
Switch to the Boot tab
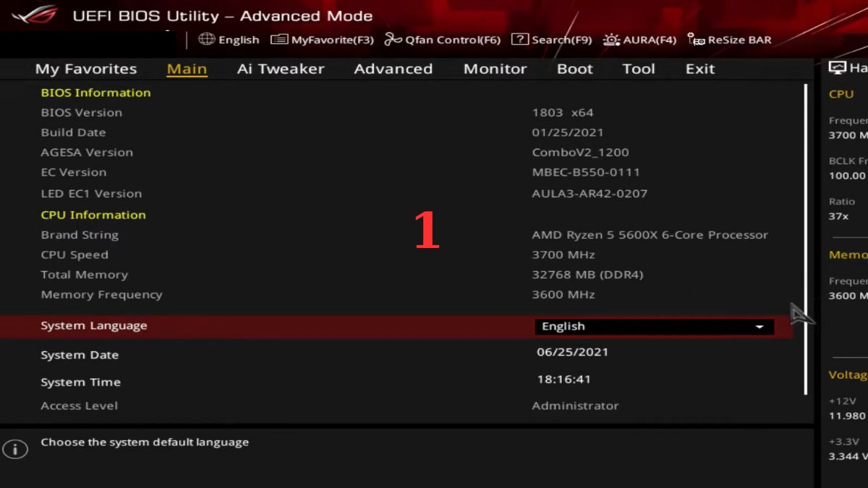click(575, 69)
